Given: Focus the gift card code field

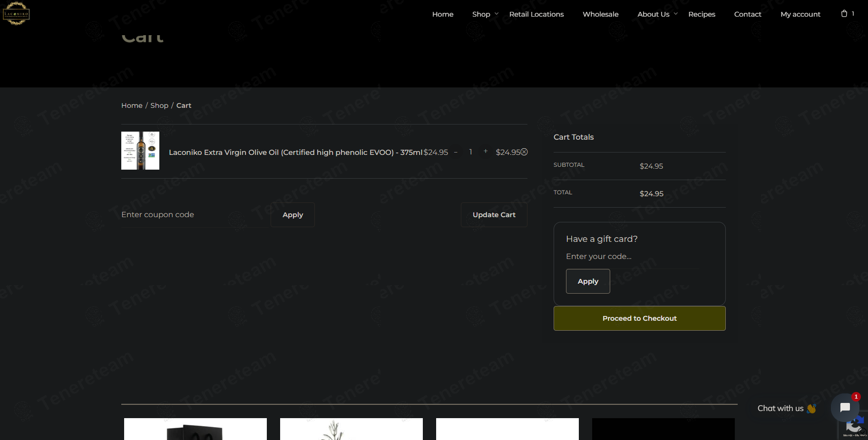Looking at the screenshot, I should (x=633, y=257).
